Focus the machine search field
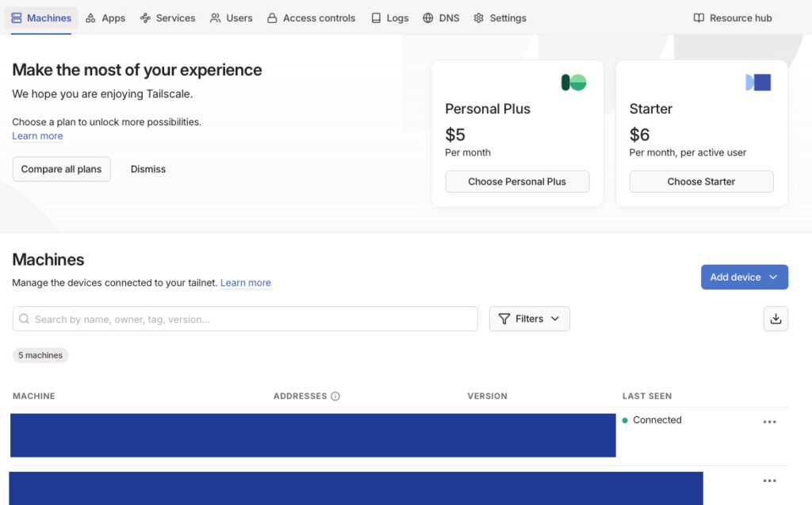Screen dimensions: 812x505 246,319
